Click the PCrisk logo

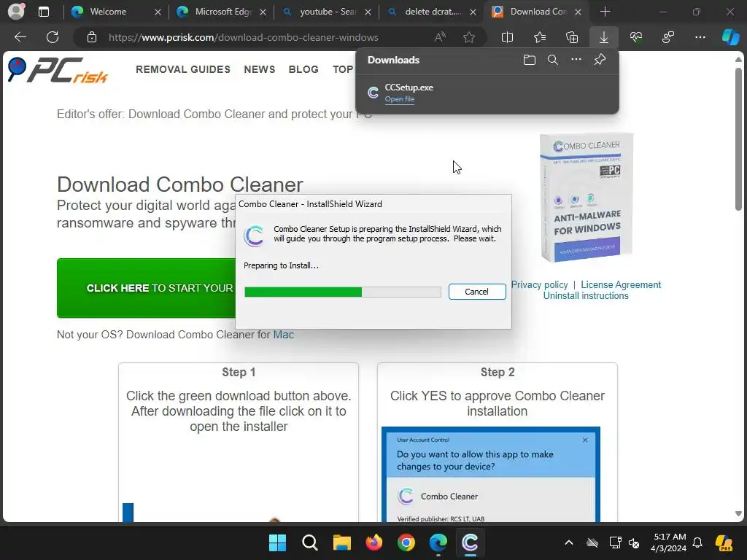(58, 70)
